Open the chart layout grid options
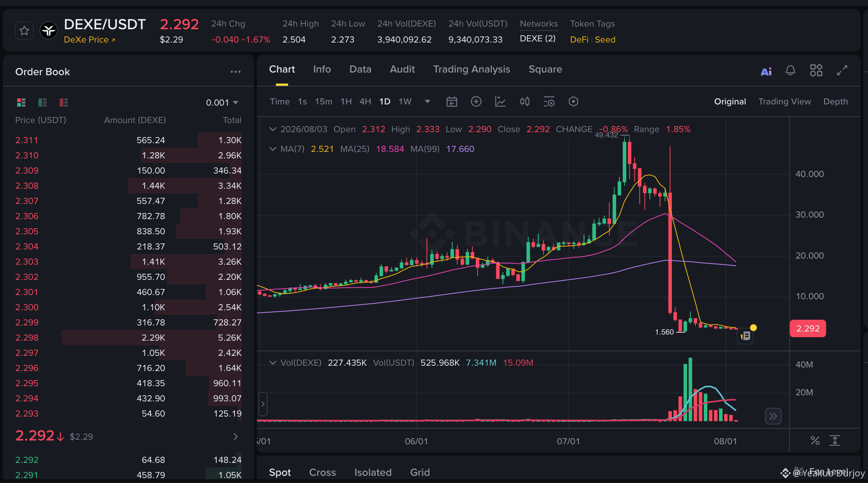 point(816,70)
